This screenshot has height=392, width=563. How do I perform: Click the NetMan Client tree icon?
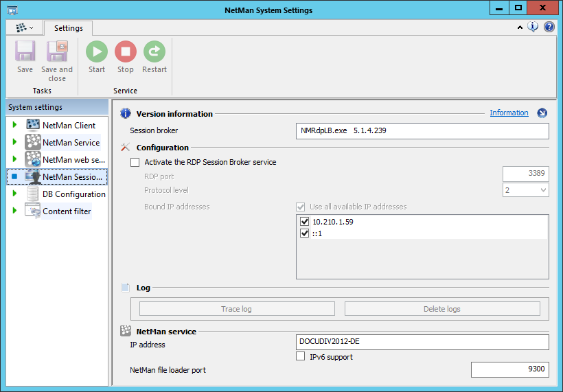point(33,125)
